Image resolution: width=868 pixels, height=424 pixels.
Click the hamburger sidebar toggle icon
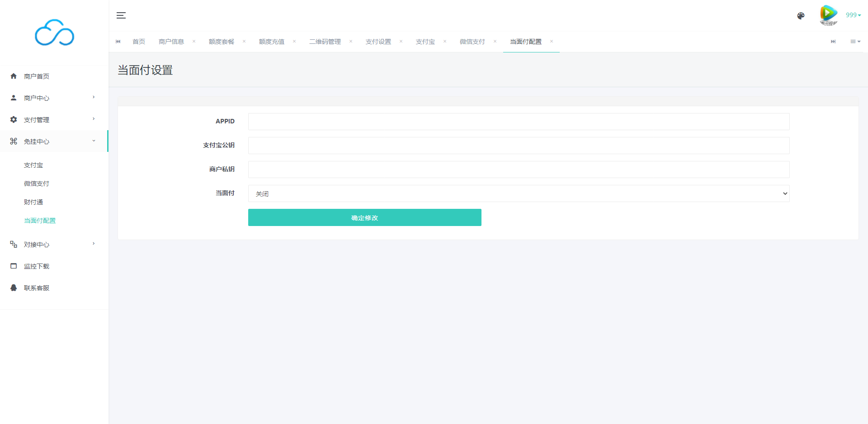121,15
